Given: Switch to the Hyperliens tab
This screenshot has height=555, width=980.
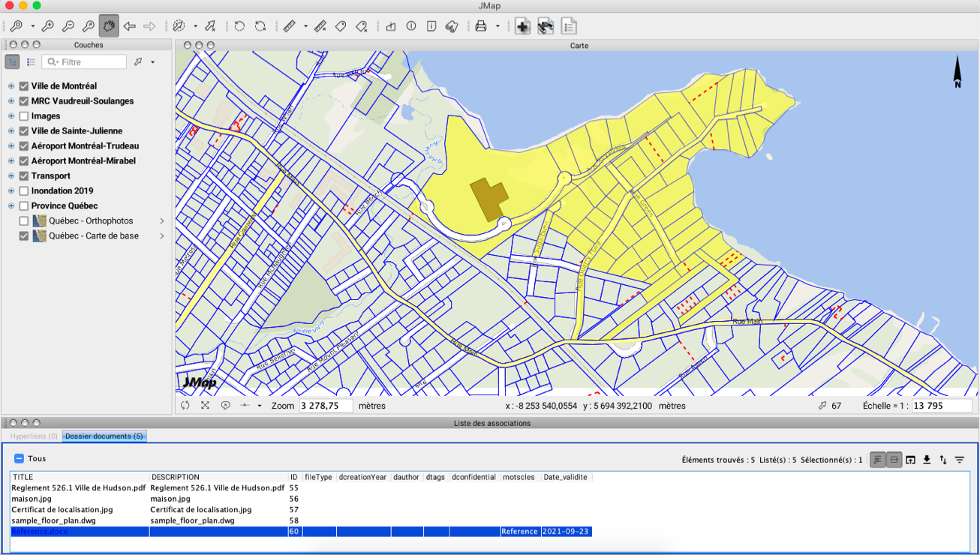Looking at the screenshot, I should [34, 436].
